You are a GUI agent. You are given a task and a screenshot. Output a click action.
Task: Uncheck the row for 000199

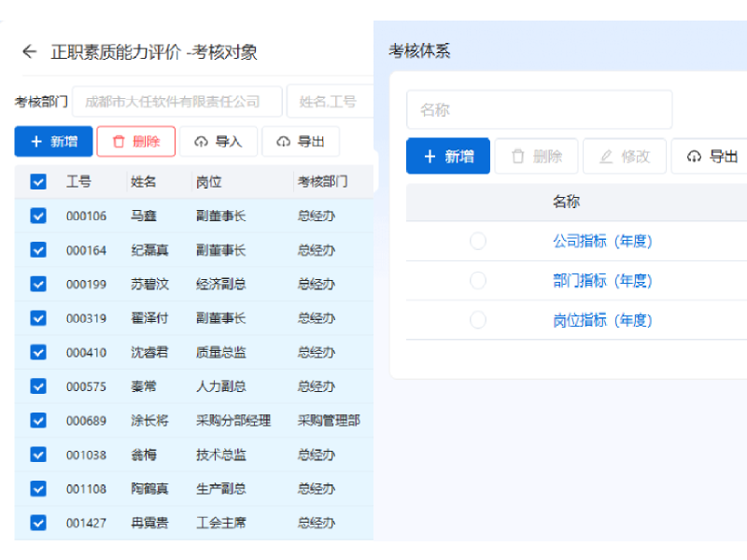coord(38,284)
